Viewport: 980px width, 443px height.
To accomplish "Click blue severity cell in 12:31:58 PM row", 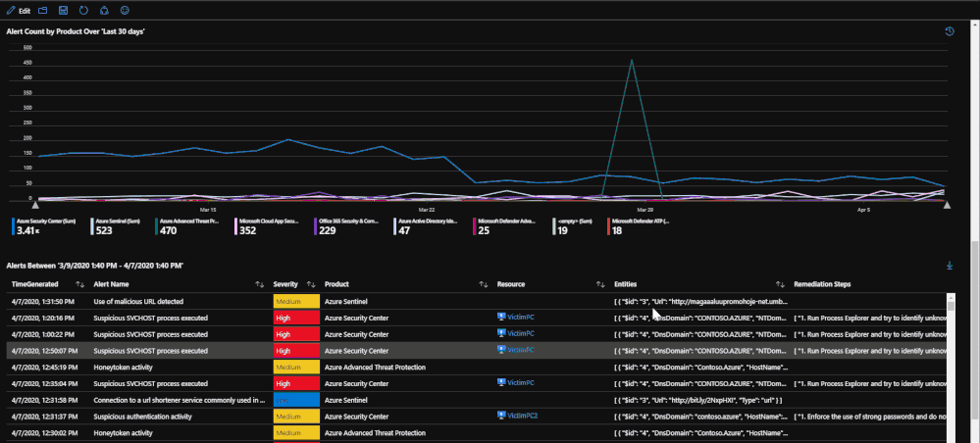I will (296, 399).
